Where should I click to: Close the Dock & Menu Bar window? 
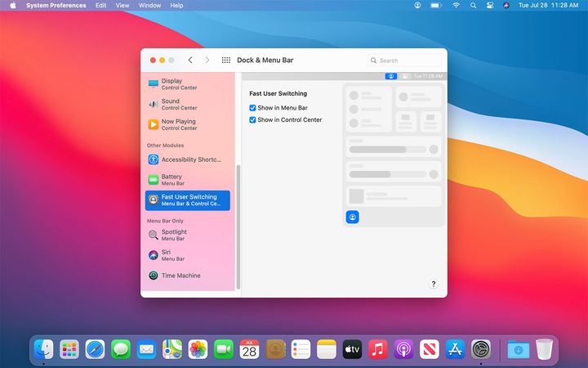pos(153,60)
